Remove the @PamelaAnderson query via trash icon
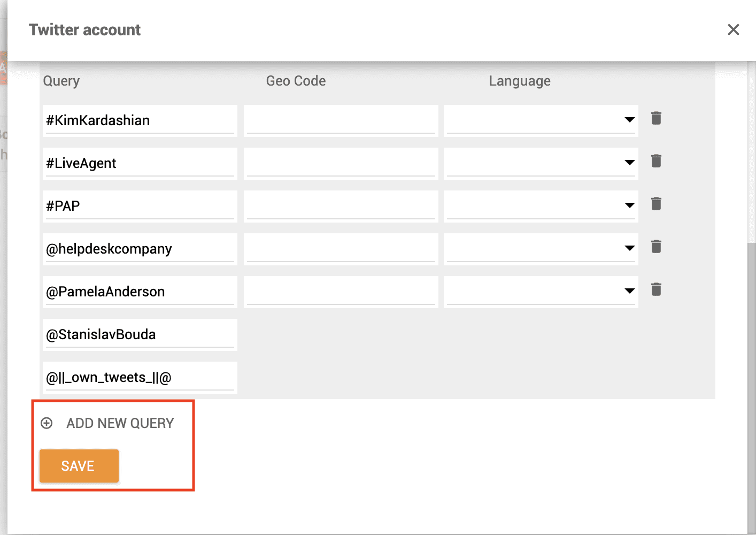The width and height of the screenshot is (756, 535). click(x=656, y=289)
